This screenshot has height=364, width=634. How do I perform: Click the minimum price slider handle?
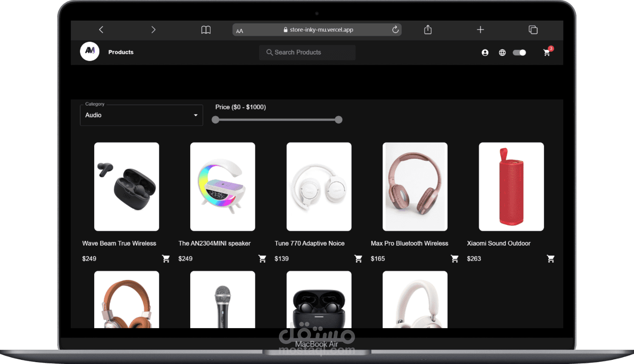pos(215,120)
